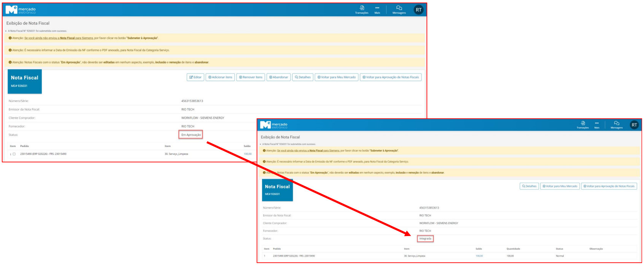Click the Nota Fiscal ME# 926031 badge, Em Aprovação window
Viewport: 644px width, 265px height.
click(x=25, y=81)
